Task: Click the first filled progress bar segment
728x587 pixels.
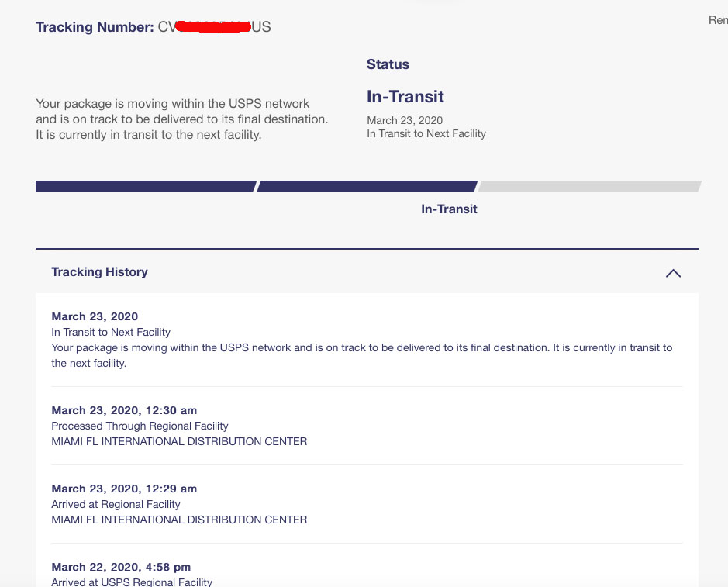Action: tap(146, 186)
